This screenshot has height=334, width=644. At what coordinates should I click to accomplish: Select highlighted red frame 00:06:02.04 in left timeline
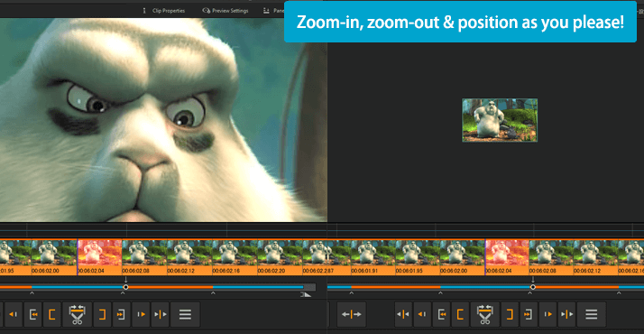(100, 257)
